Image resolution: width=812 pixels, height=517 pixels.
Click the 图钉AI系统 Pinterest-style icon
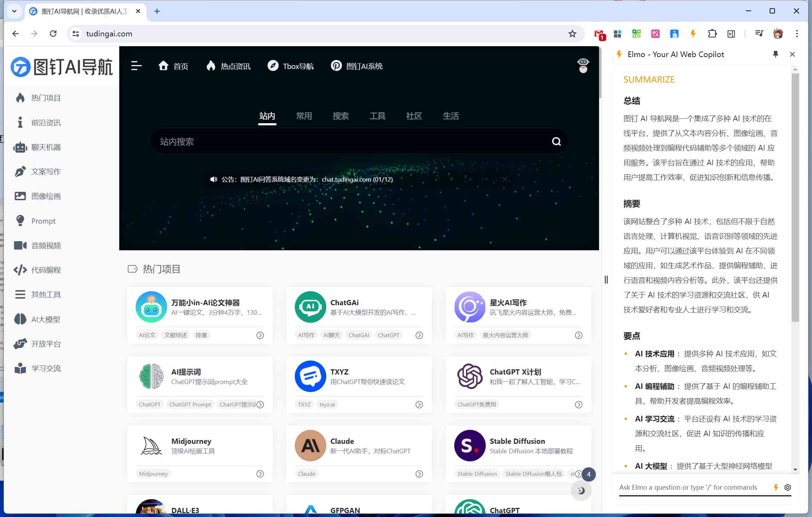(336, 66)
